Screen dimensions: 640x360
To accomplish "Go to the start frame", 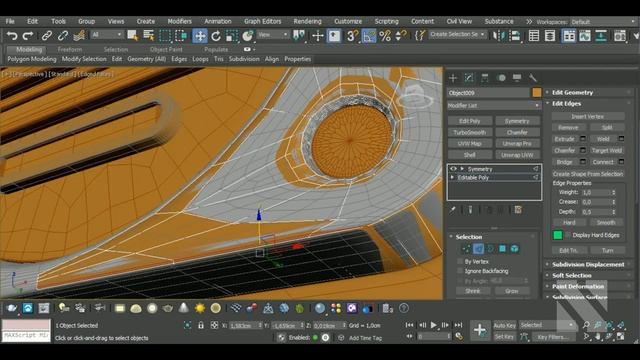I will click(409, 325).
